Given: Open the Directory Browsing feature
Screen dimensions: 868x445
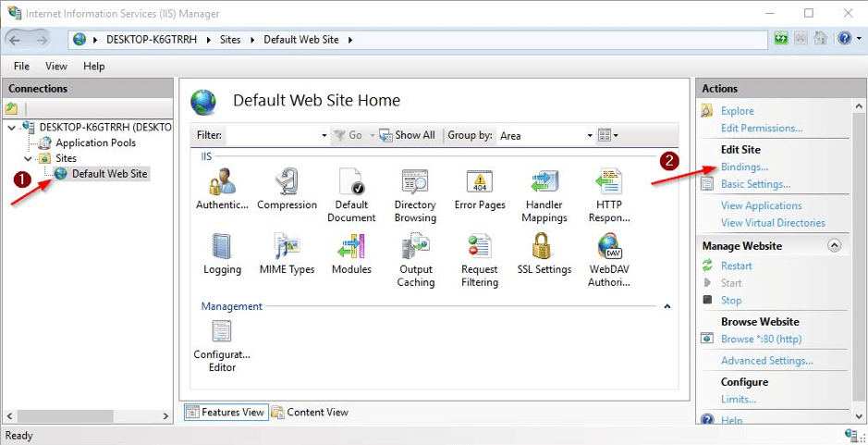Looking at the screenshot, I should coord(415,196).
